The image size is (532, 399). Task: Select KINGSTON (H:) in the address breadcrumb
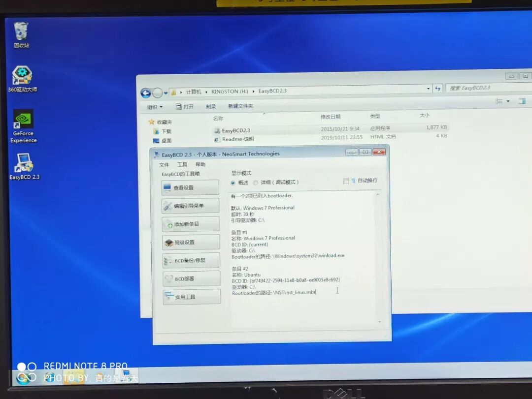(230, 92)
